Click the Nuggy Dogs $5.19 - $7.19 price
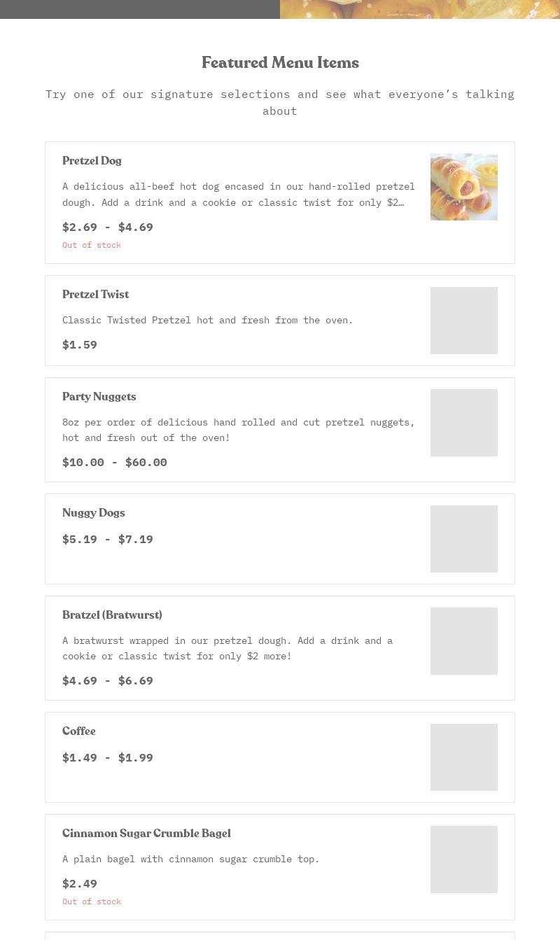This screenshot has width=560, height=940. coord(108,539)
